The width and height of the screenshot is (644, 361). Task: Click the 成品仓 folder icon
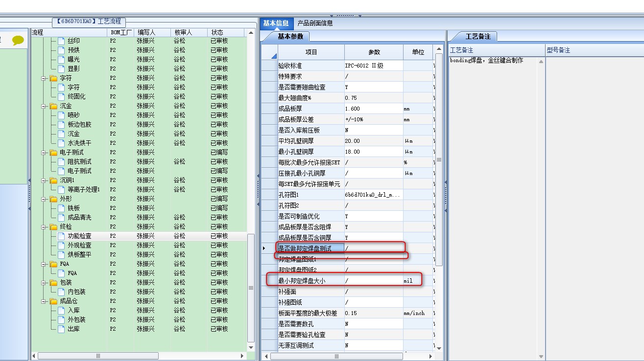[x=53, y=301]
